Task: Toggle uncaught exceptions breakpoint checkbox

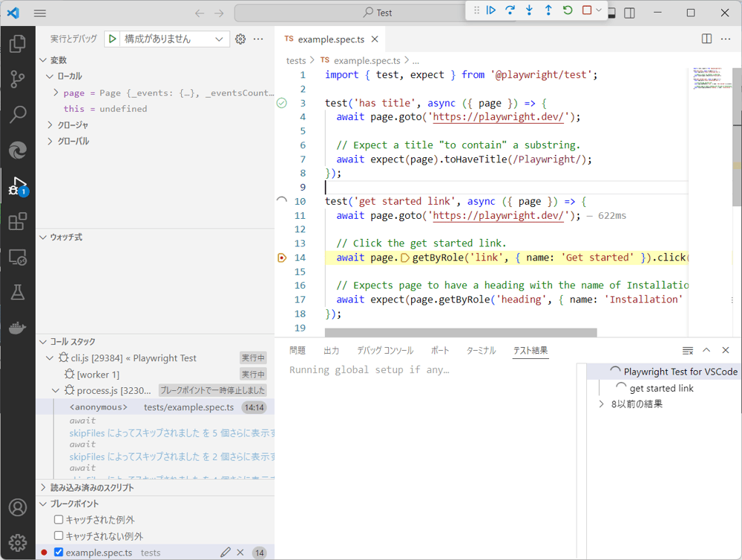Action: point(59,536)
